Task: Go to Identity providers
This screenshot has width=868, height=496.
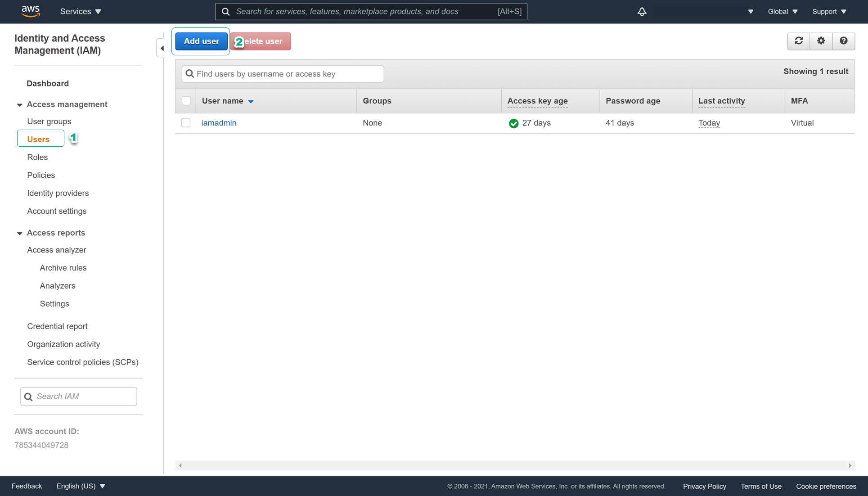Action: click(58, 193)
